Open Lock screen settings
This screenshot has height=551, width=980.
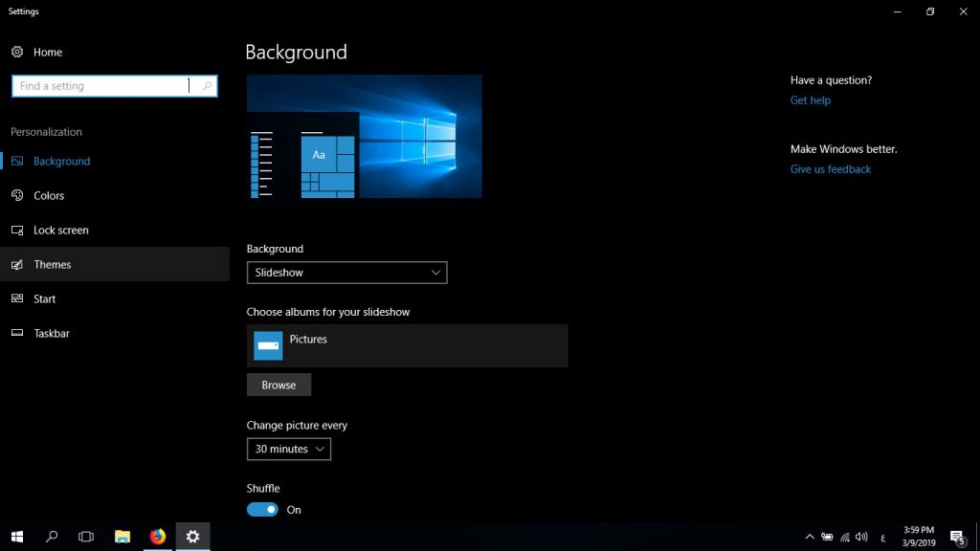(x=115, y=230)
